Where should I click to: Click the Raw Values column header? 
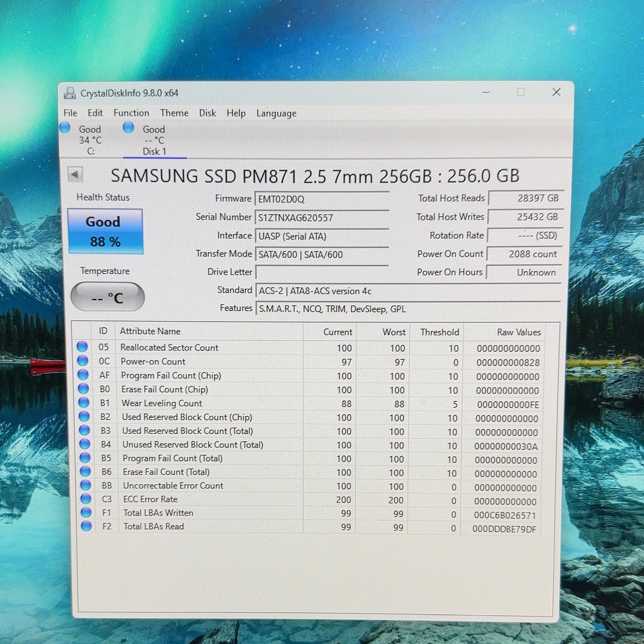click(x=504, y=332)
